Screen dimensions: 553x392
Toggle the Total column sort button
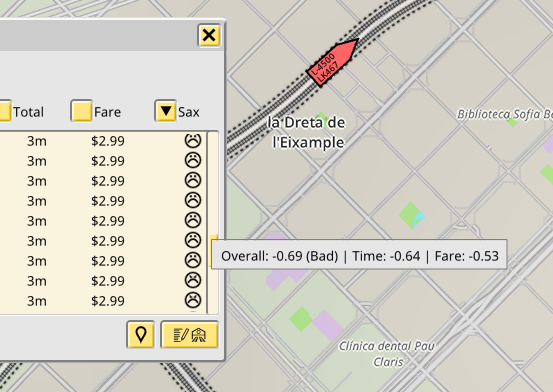tap(4, 111)
